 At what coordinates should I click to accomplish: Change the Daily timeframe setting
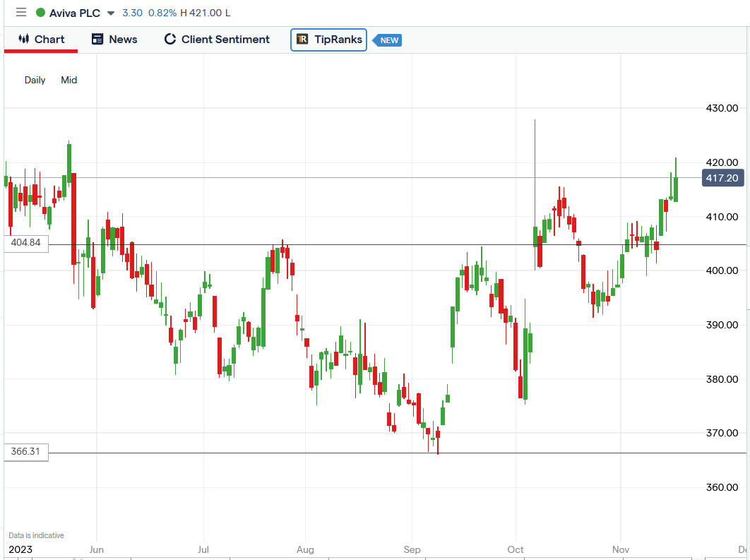35,80
